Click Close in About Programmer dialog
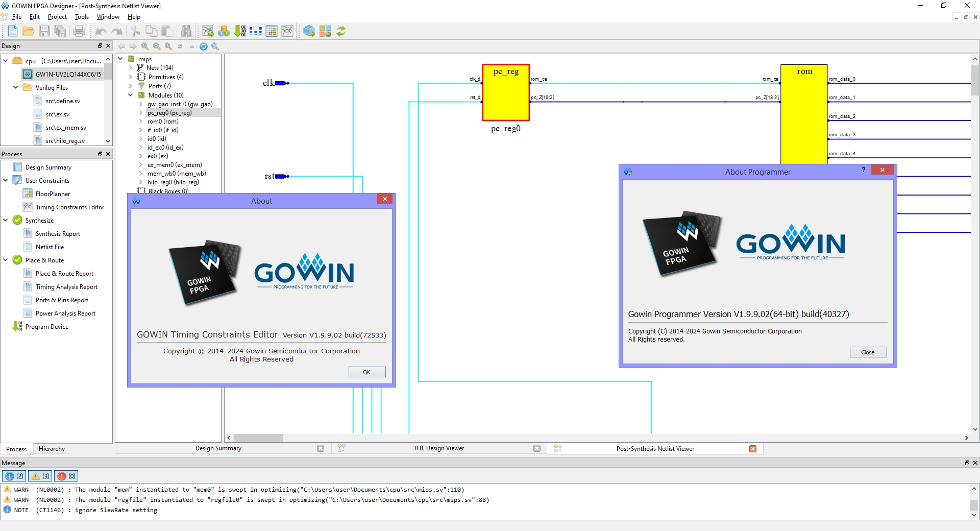The height and width of the screenshot is (531, 980). click(868, 352)
